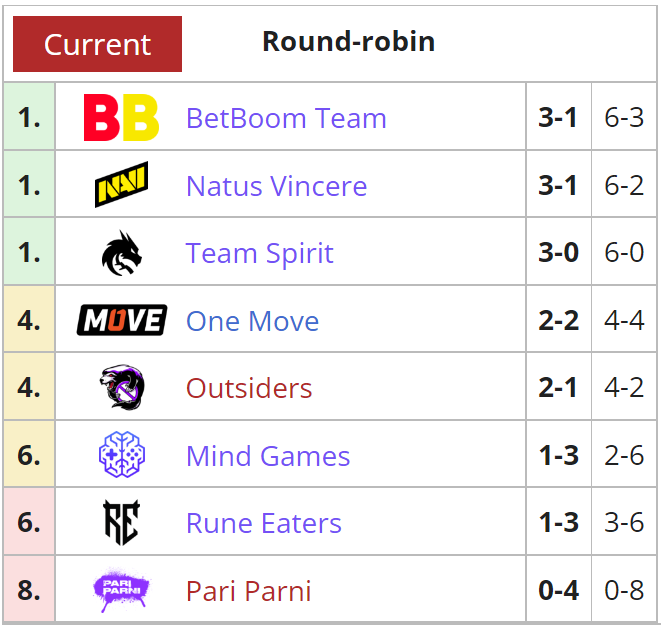Click the Team Spirit dragon logo
Viewport: 661px width, 625px height.
pyautogui.click(x=121, y=253)
